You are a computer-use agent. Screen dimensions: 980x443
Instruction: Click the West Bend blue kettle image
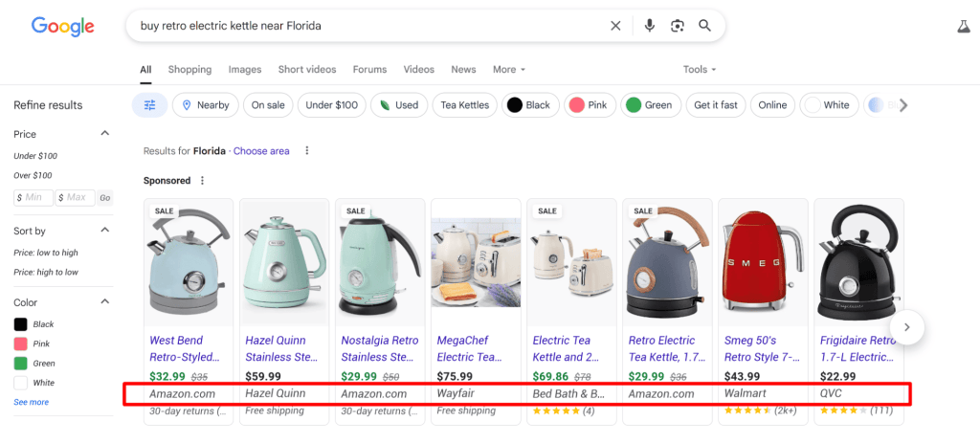189,262
